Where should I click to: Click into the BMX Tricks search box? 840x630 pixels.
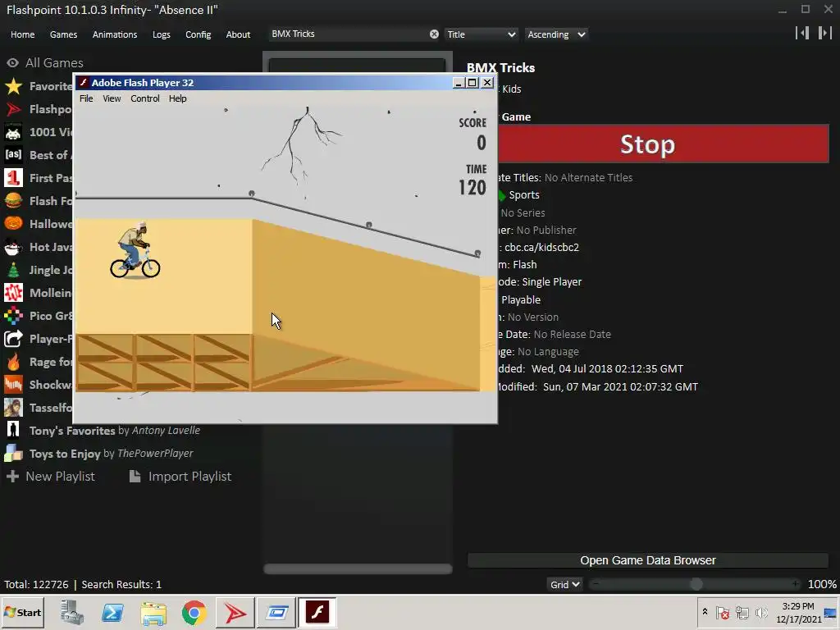coord(348,34)
